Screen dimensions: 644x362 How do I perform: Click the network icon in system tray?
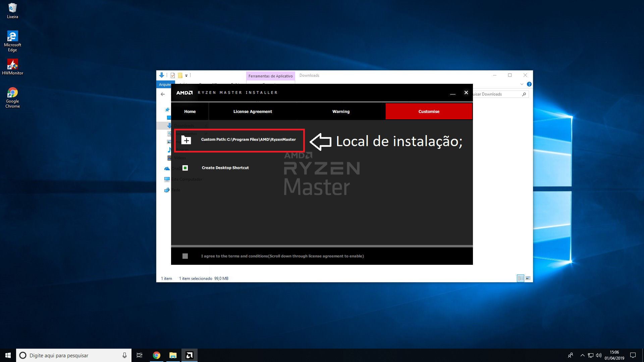coord(591,355)
